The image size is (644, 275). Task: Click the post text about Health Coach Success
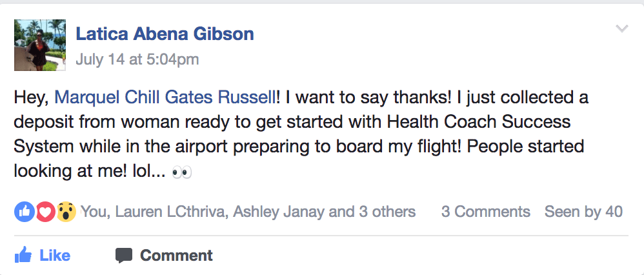(x=303, y=122)
